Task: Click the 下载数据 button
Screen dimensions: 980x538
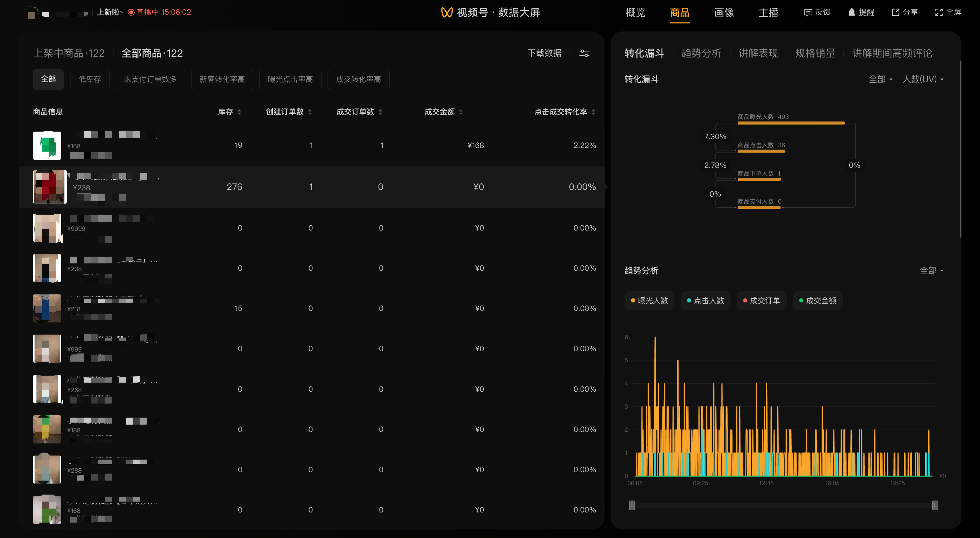Action: click(x=545, y=53)
